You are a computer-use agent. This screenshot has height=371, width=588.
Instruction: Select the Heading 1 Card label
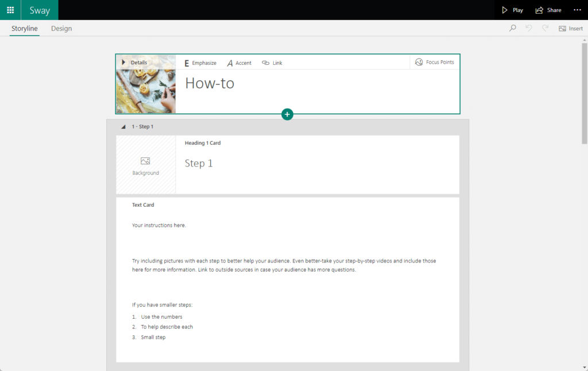coord(203,143)
